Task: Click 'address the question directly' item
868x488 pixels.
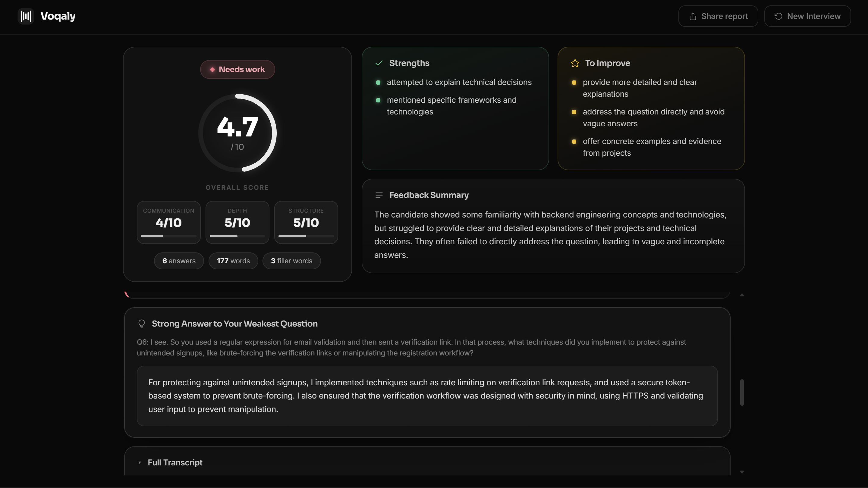Action: point(653,117)
